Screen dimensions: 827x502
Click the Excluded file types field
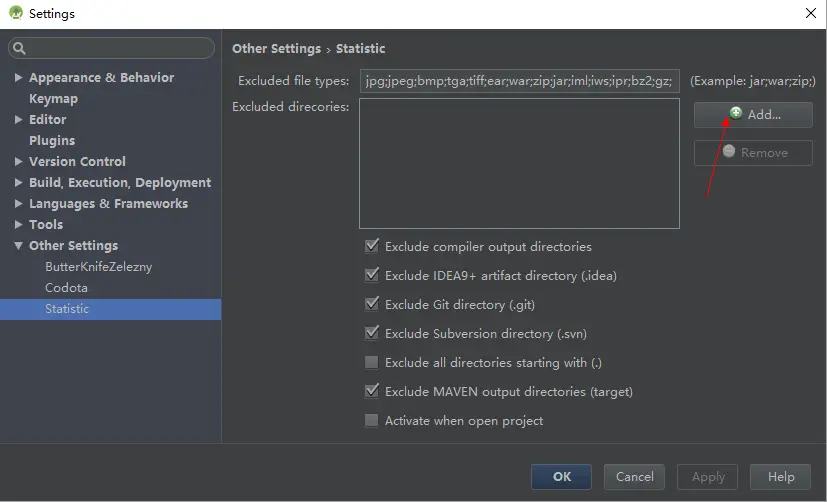point(520,81)
